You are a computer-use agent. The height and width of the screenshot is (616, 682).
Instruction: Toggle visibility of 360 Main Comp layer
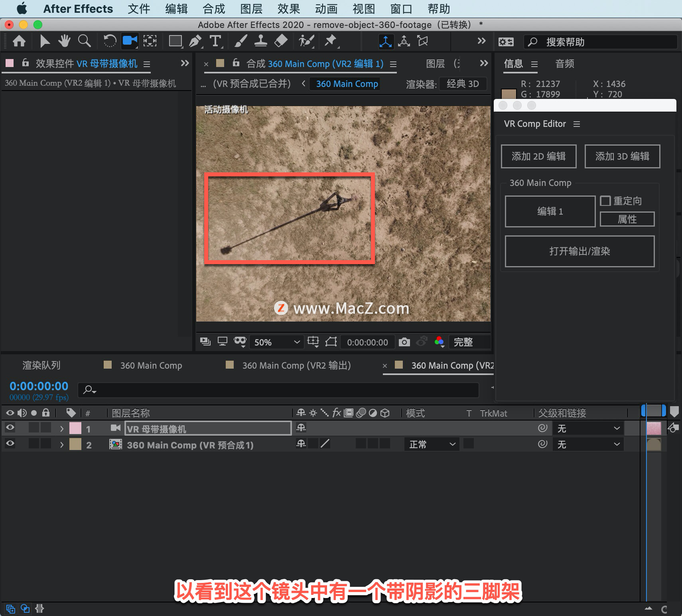click(x=10, y=444)
